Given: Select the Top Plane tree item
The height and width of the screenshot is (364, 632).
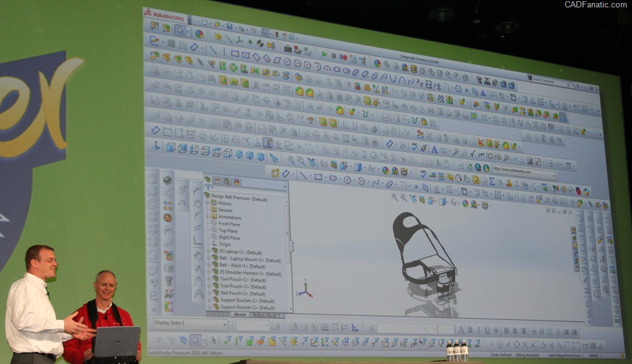Looking at the screenshot, I should (x=228, y=231).
